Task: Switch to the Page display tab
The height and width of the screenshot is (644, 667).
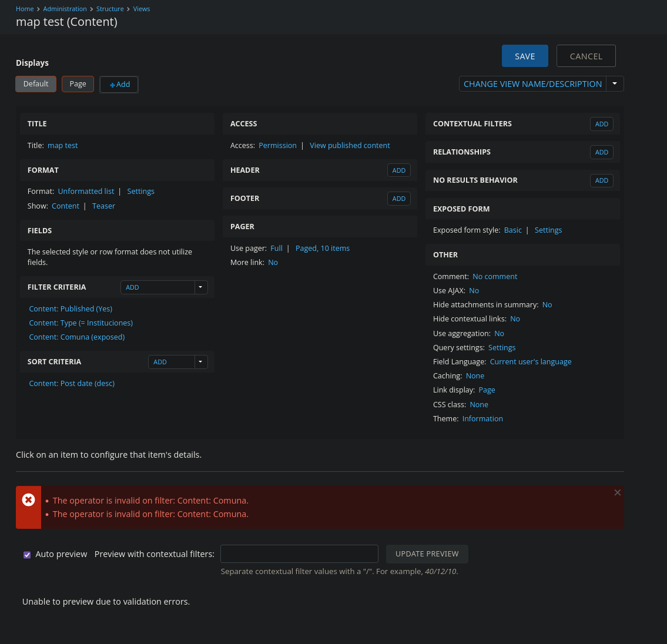Action: 78,84
